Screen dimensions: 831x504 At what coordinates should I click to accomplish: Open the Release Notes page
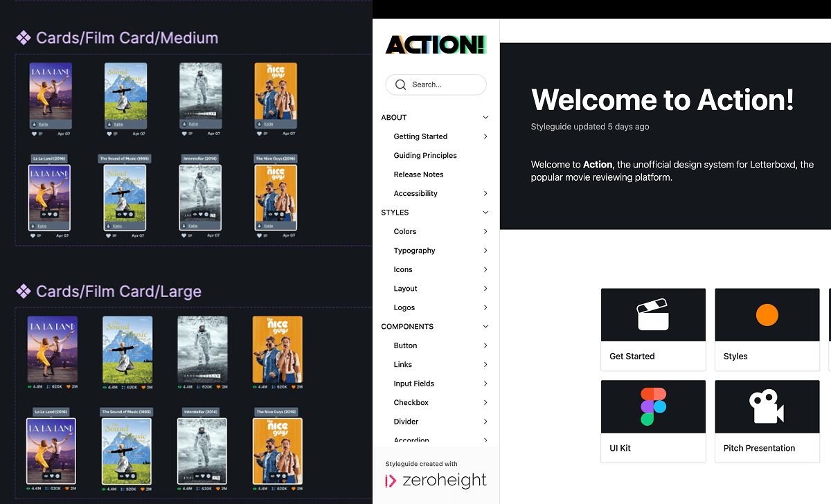point(418,174)
